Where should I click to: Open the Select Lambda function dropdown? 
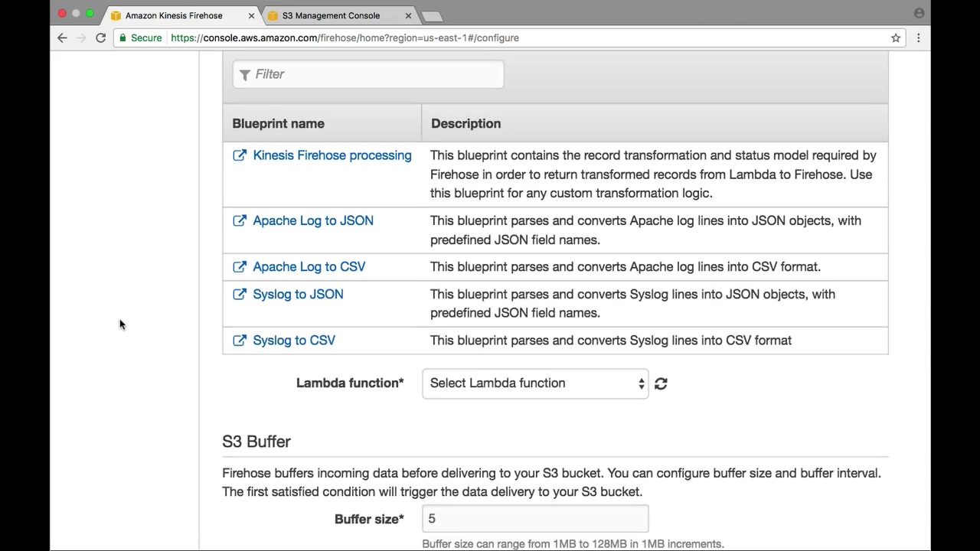(x=535, y=383)
